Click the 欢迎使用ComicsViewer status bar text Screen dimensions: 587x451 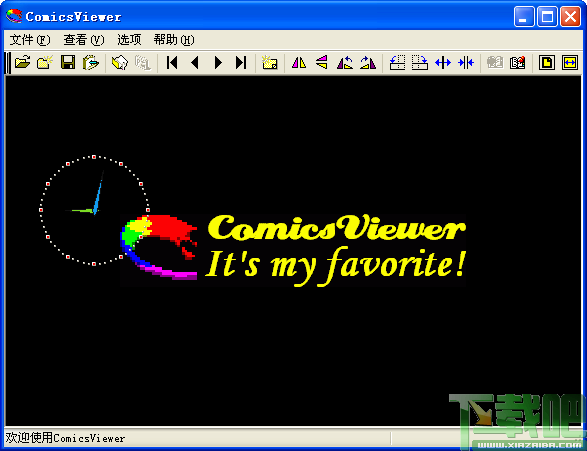pyautogui.click(x=65, y=438)
